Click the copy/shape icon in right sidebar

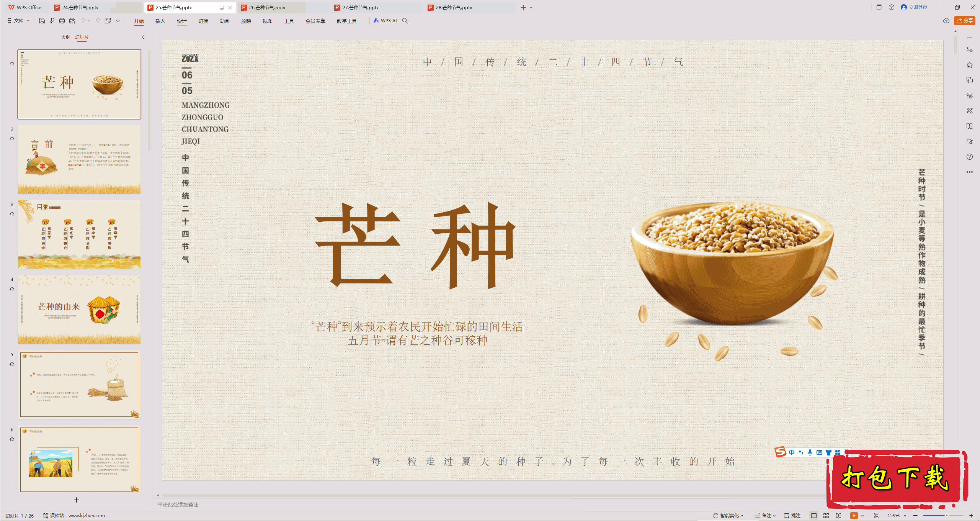click(970, 80)
